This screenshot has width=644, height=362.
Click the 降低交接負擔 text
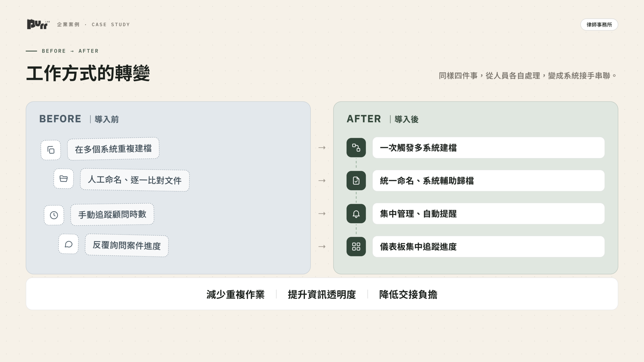408,294
